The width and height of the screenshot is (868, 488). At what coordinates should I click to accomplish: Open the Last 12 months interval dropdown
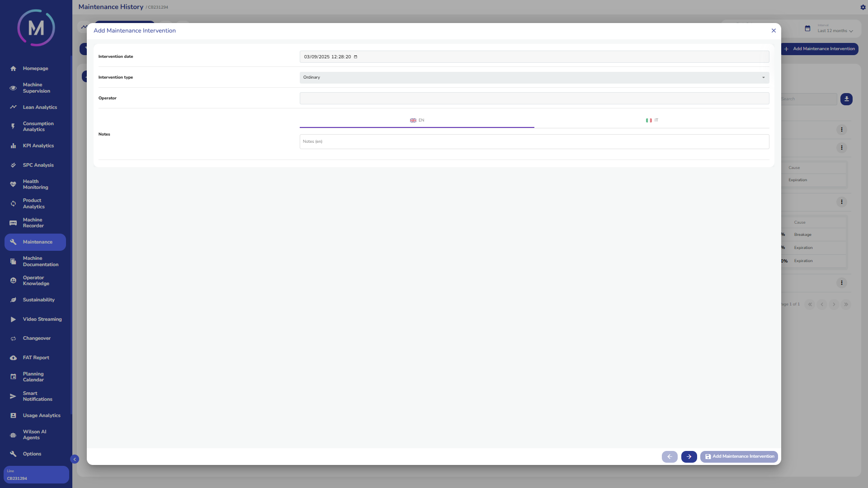coord(835,31)
